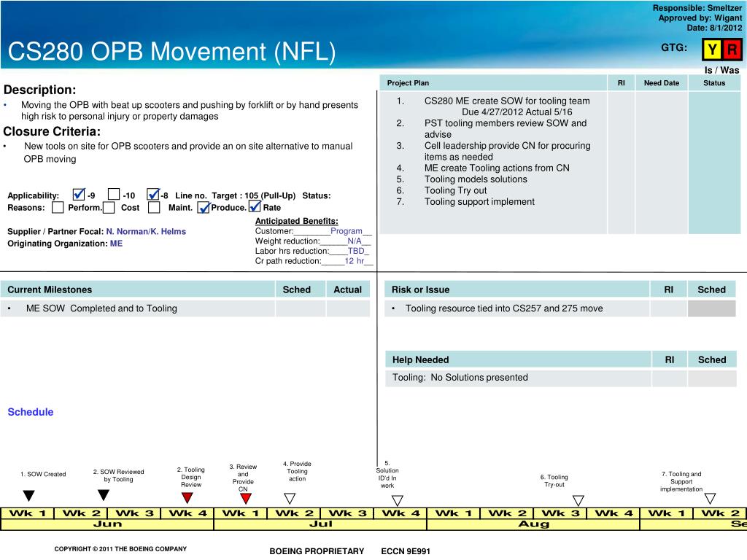The height and width of the screenshot is (560, 747).
Task: Click the Status column header
Action: click(714, 83)
